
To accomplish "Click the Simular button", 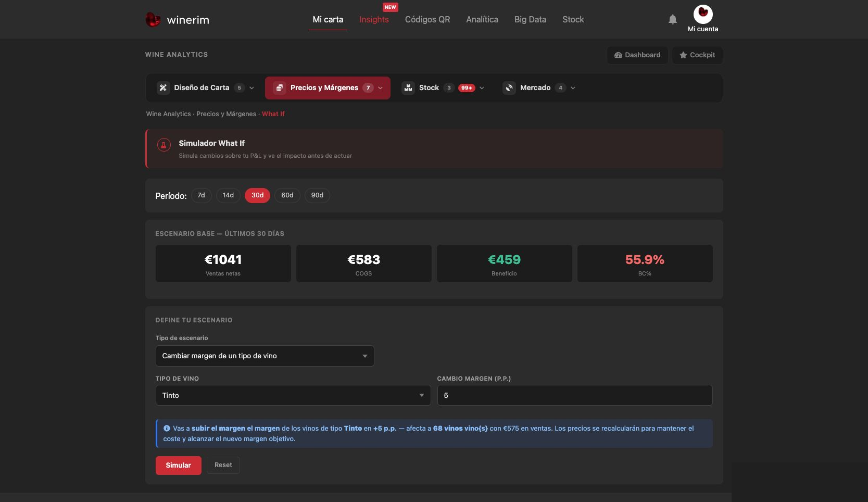I will (x=179, y=466).
